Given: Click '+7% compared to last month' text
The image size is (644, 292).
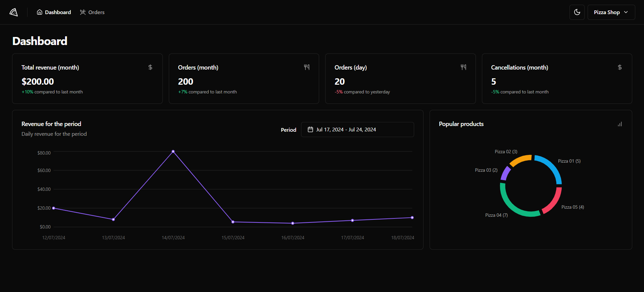Looking at the screenshot, I should [x=207, y=92].
